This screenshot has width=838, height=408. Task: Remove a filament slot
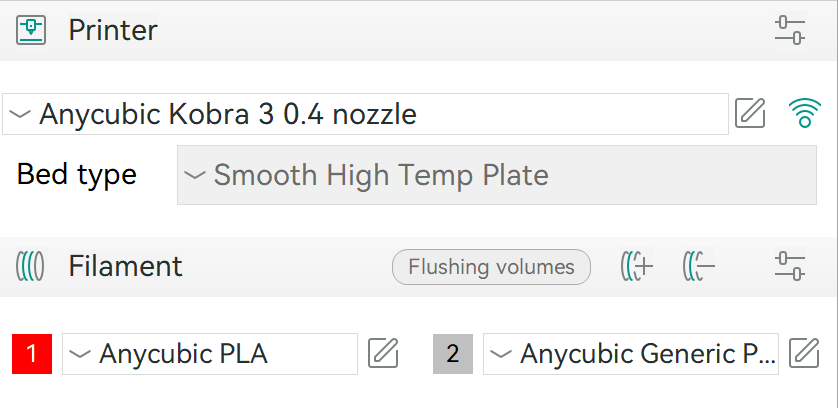[699, 266]
